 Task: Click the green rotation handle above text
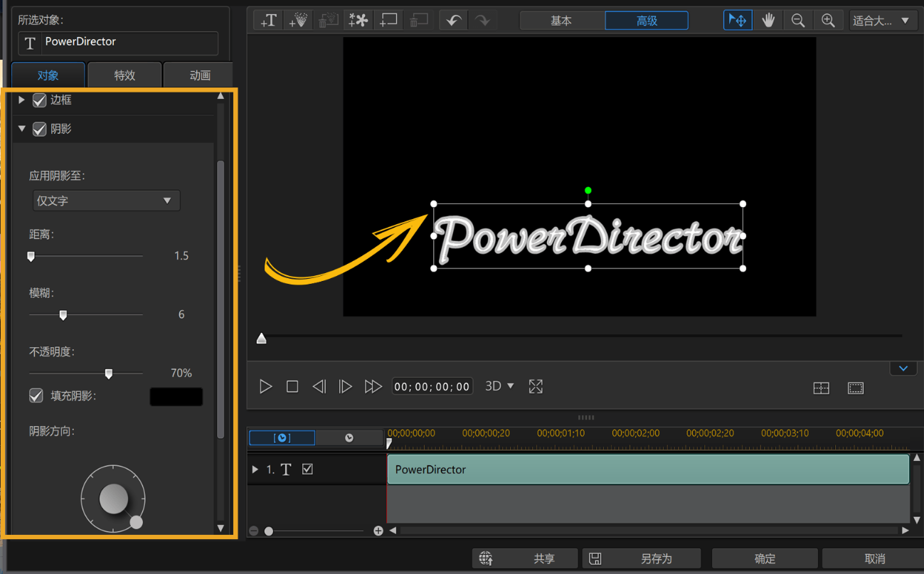coord(588,191)
